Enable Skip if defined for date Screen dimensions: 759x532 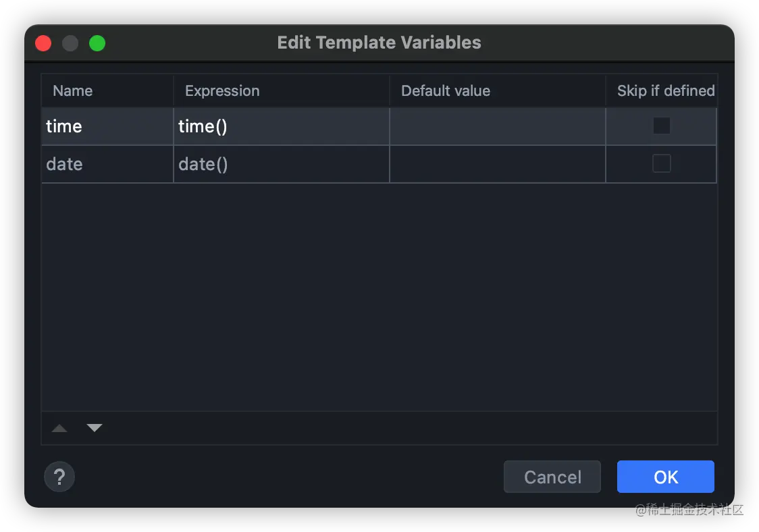pos(661,163)
